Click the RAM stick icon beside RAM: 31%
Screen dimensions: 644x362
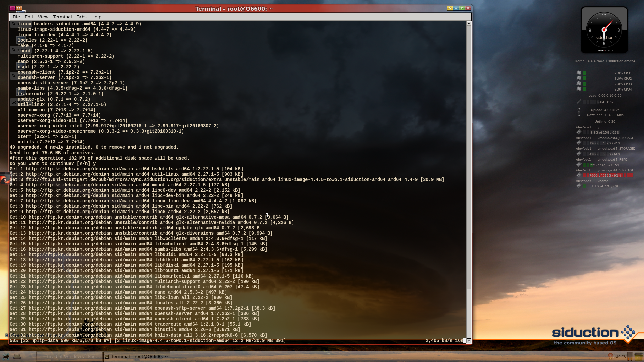click(579, 102)
